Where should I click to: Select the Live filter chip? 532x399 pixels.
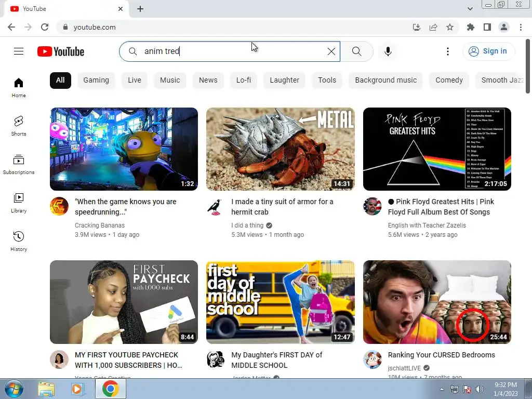(x=135, y=81)
